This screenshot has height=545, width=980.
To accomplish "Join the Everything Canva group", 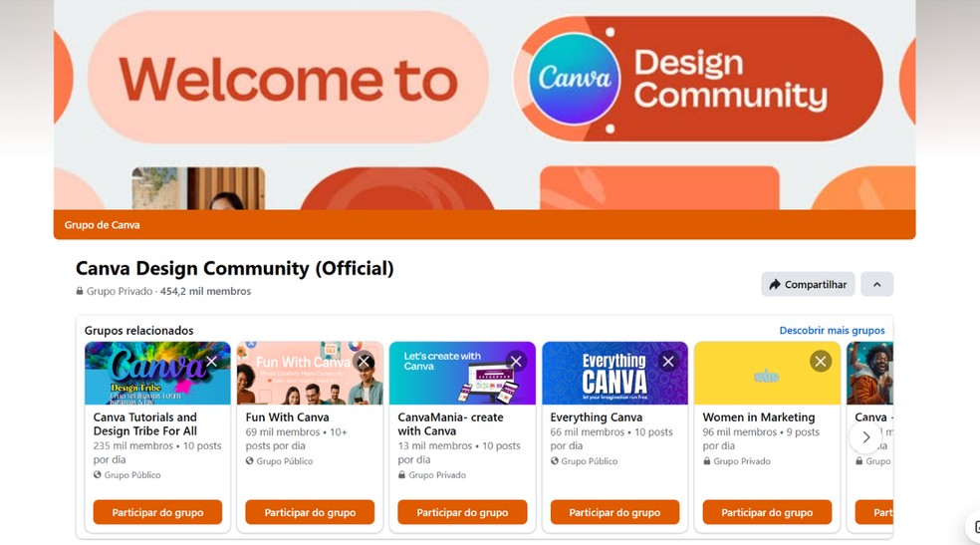I will (x=615, y=512).
